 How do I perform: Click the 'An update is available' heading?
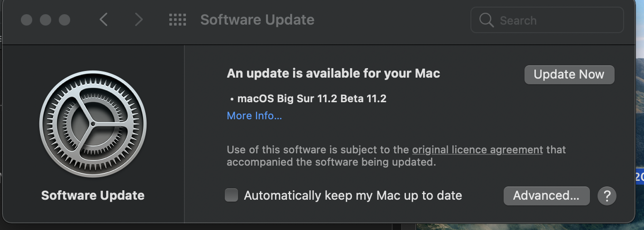tap(333, 73)
